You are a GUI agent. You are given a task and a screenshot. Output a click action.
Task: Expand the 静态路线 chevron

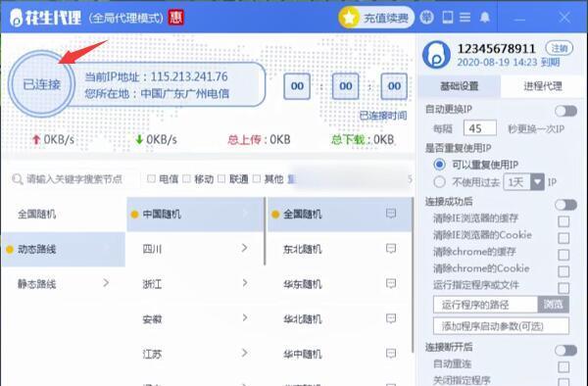106,283
